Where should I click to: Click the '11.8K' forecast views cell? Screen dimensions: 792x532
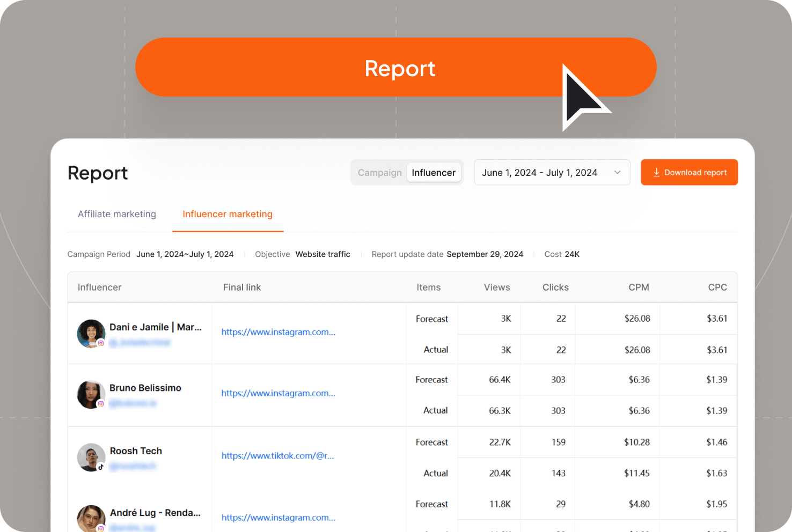point(500,504)
